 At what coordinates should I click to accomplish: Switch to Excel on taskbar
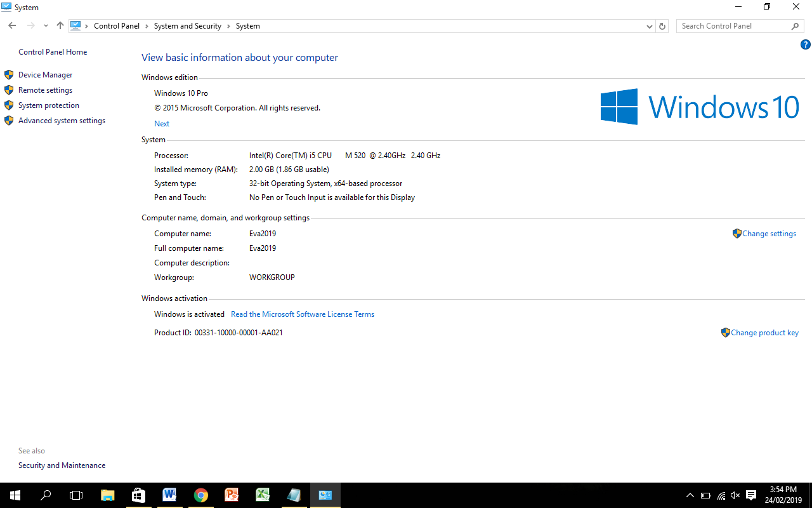pyautogui.click(x=263, y=495)
